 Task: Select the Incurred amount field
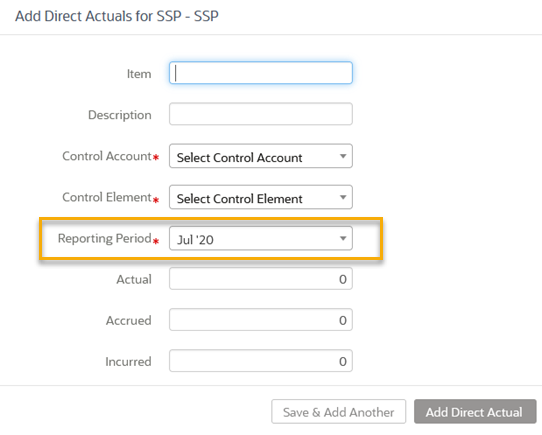[261, 361]
